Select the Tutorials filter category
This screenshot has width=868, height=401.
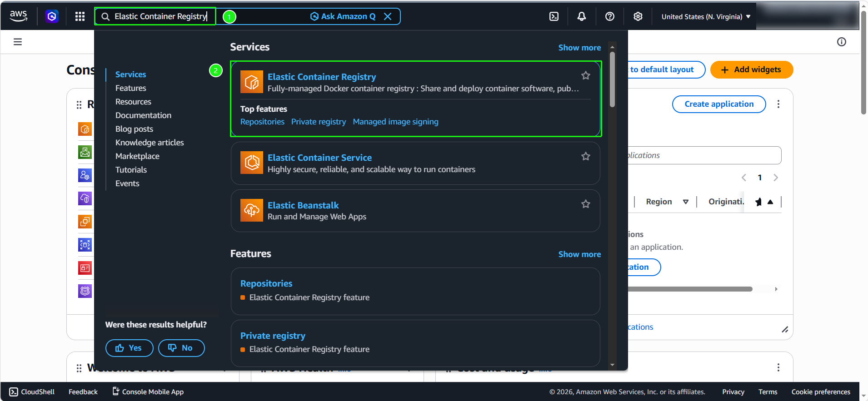[131, 170]
